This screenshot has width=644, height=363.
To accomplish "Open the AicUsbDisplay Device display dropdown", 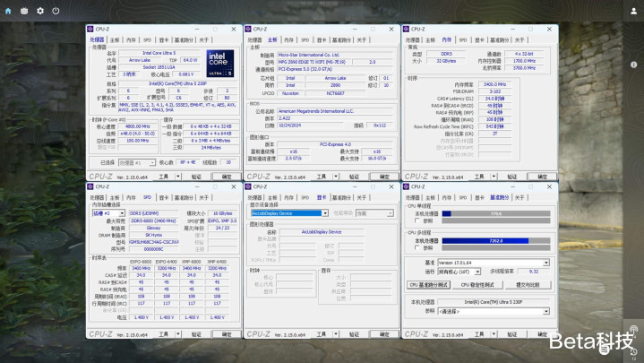I will [289, 213].
